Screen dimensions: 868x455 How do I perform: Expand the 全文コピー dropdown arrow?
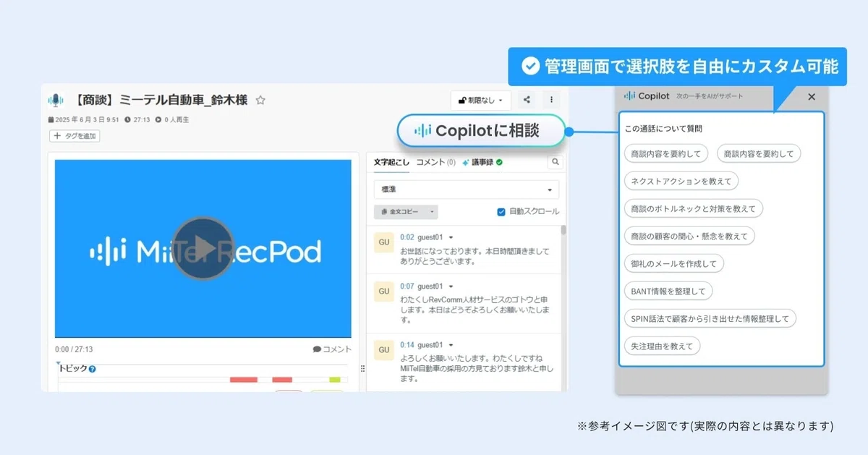point(431,212)
